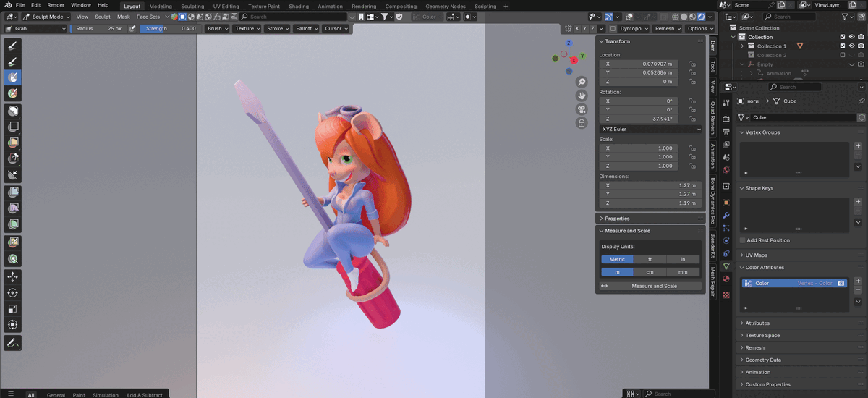Viewport: 868px width, 398px height.
Task: Switch to the Texture Paint workspace tab
Action: point(263,6)
